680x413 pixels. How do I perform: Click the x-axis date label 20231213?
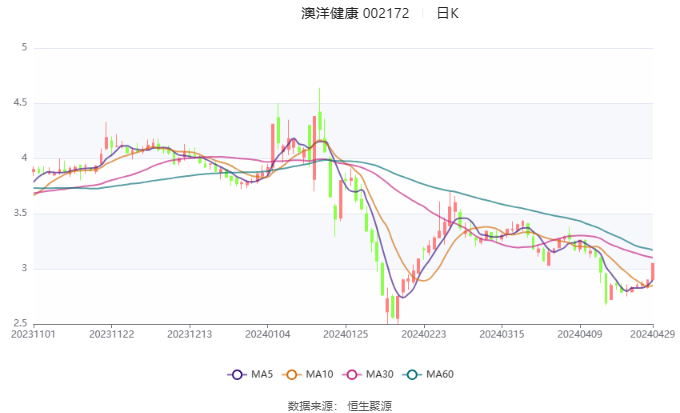coord(190,334)
